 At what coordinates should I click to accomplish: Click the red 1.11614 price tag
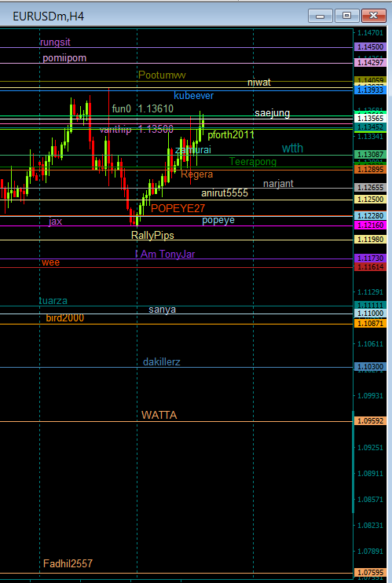click(371, 267)
